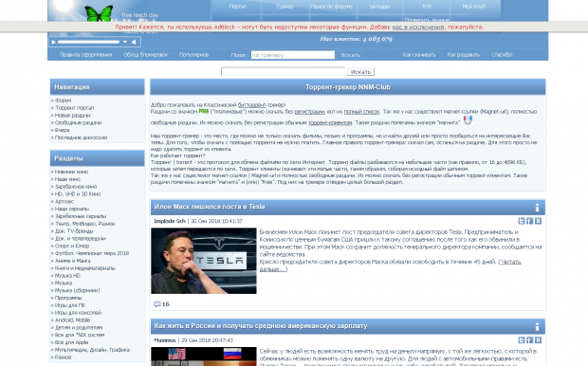Share the Илон Маск article on Twitter
The height and width of the screenshot is (366, 588).
pyautogui.click(x=522, y=221)
